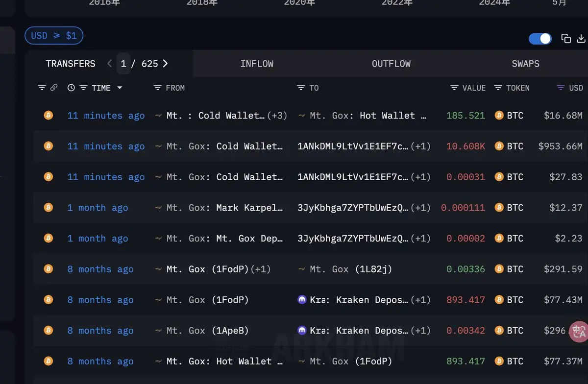Switch to the OUTFLOW tab
Screen dimensions: 588x384
click(391, 64)
